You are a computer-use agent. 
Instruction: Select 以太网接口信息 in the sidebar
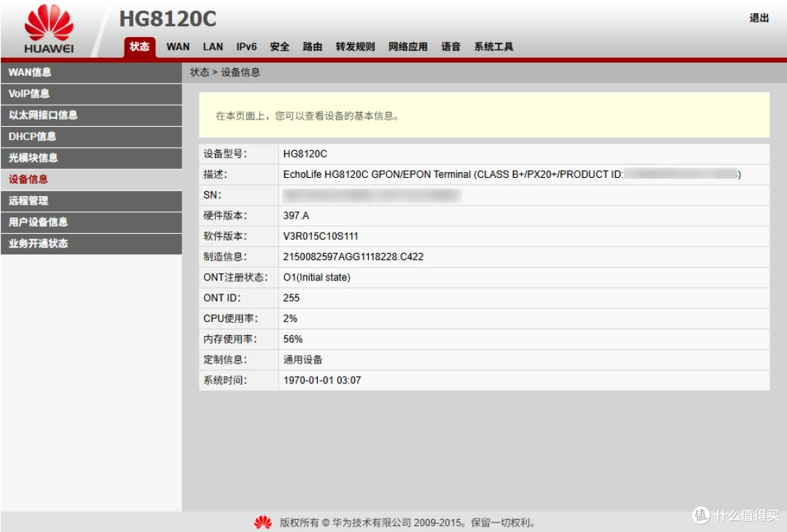pos(91,115)
